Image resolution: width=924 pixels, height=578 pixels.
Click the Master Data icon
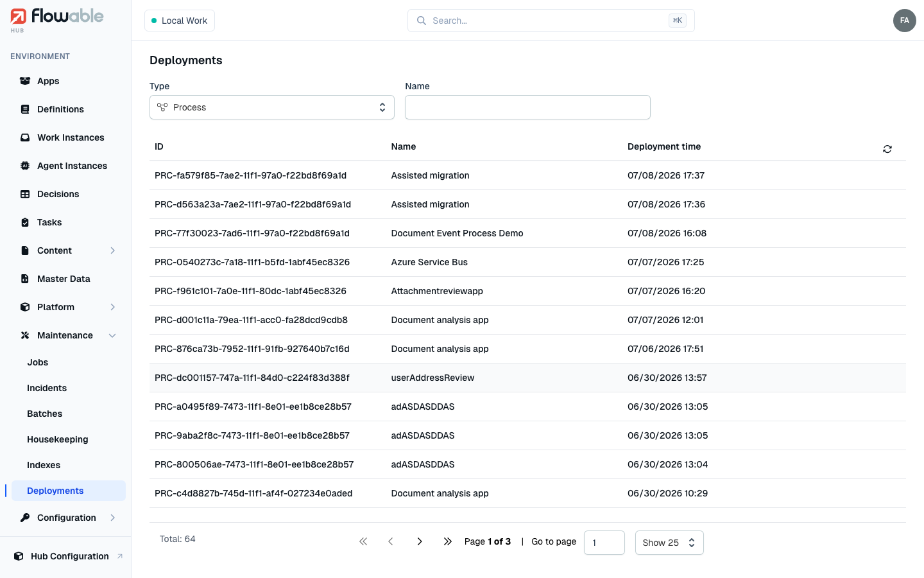(x=25, y=279)
